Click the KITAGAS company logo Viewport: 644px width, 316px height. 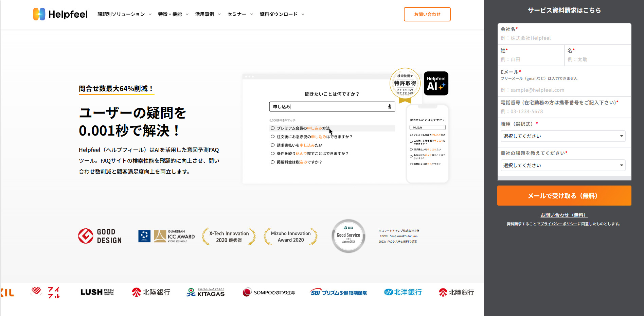205,292
